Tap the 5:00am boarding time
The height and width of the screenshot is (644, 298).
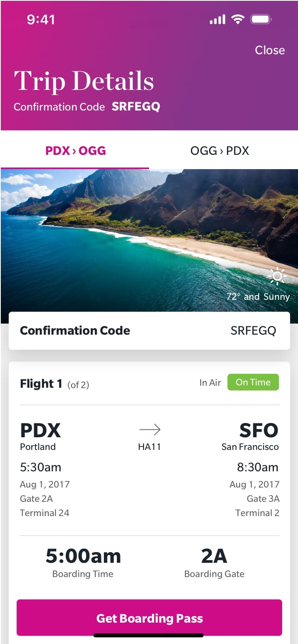click(83, 556)
